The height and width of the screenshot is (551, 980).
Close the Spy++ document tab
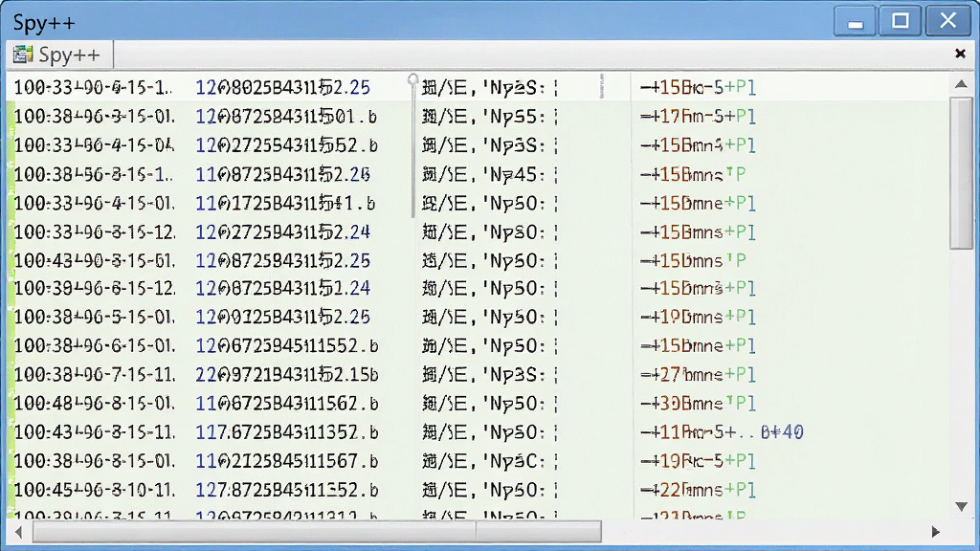[x=960, y=54]
